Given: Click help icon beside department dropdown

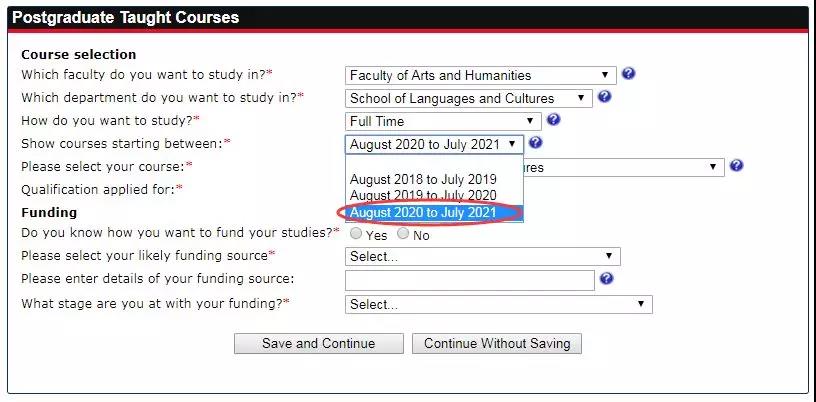Looking at the screenshot, I should [604, 97].
